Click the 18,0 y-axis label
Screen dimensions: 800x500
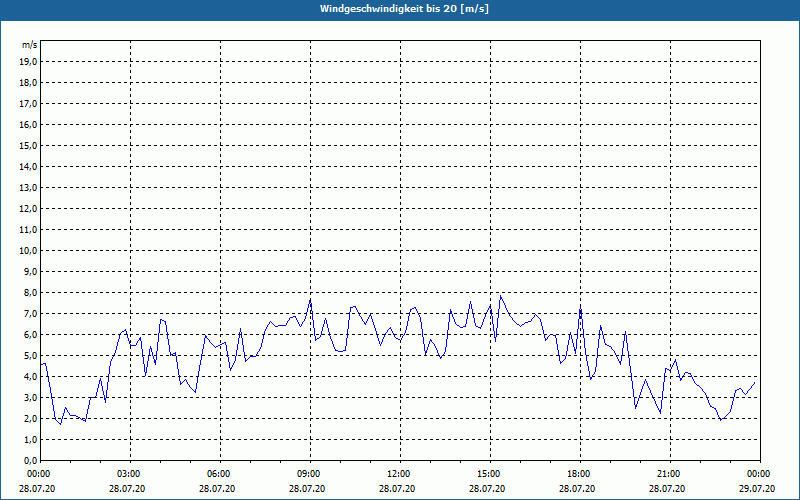pos(29,83)
